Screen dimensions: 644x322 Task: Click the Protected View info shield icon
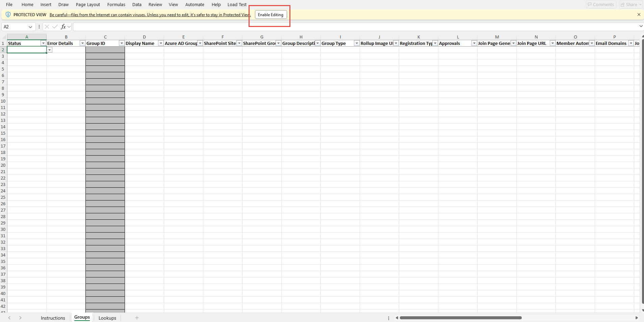pos(8,15)
